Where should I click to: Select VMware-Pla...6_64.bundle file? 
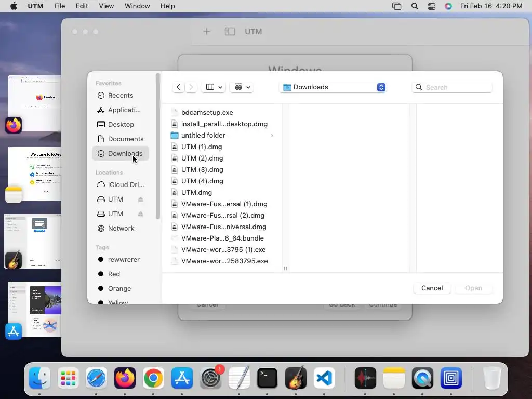(222, 238)
